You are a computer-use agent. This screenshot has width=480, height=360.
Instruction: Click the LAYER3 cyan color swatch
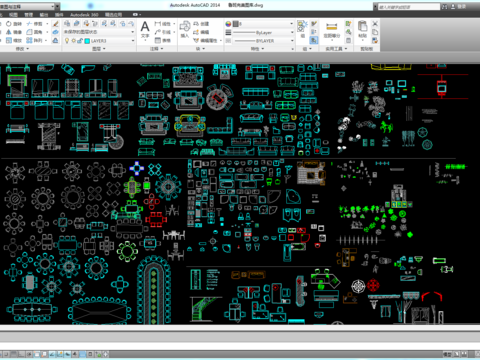[87, 41]
